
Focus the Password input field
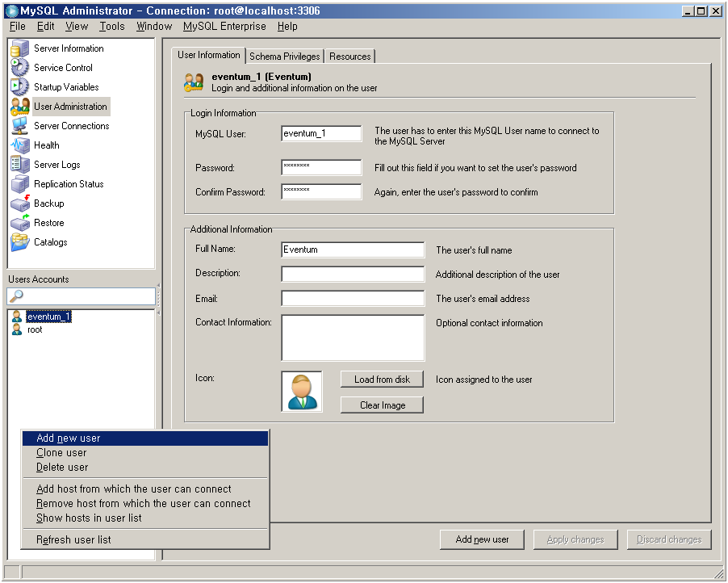click(x=321, y=168)
